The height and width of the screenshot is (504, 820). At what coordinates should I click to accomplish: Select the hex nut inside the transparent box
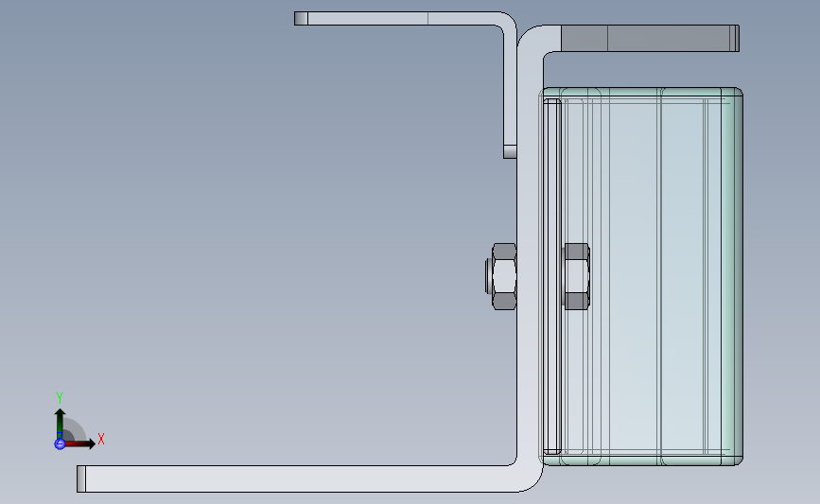tap(577, 276)
